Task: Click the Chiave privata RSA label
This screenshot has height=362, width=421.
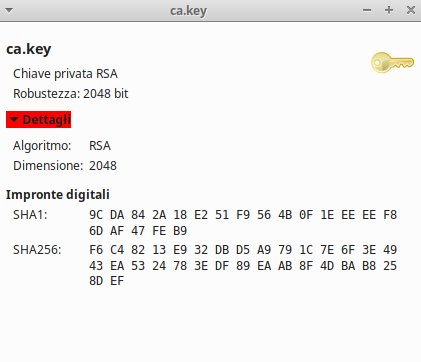Action: click(x=65, y=74)
